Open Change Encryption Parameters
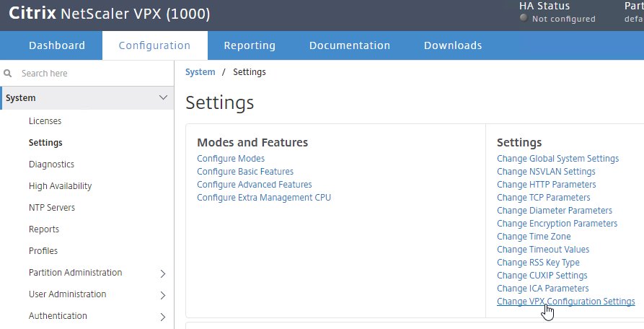 [557, 224]
